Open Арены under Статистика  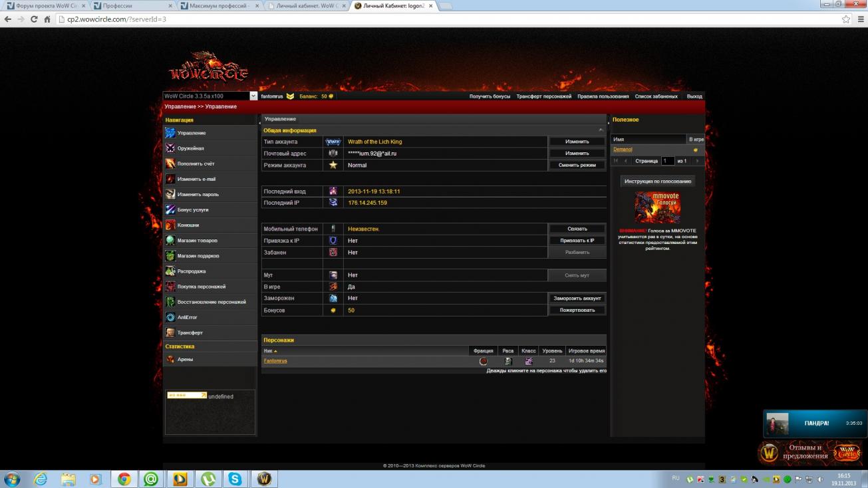click(x=185, y=359)
